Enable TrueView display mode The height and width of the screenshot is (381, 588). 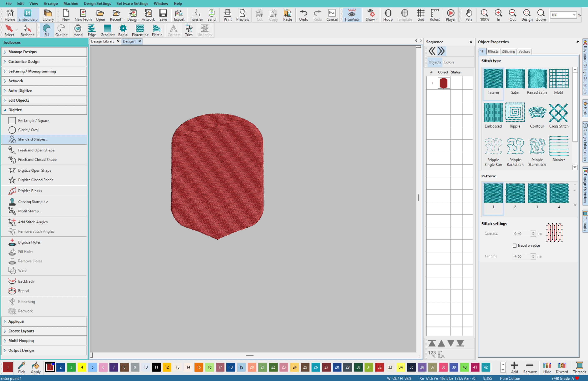pyautogui.click(x=352, y=15)
